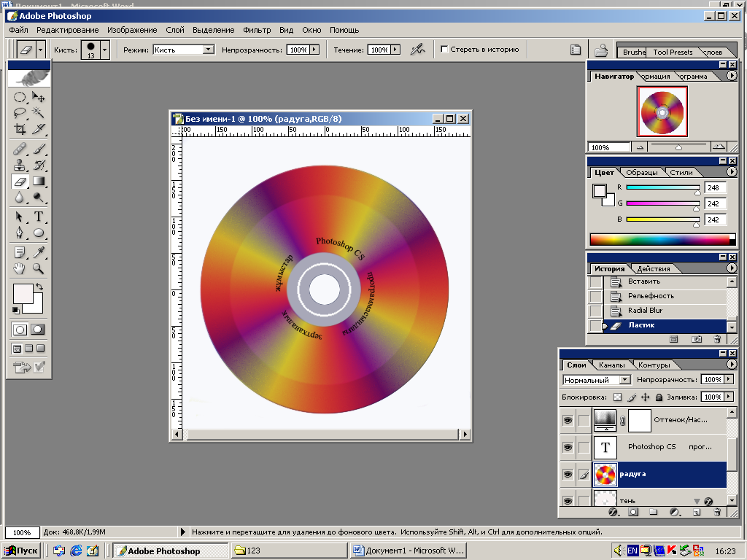
Task: Toggle airbrush option in options bar
Action: 417,50
